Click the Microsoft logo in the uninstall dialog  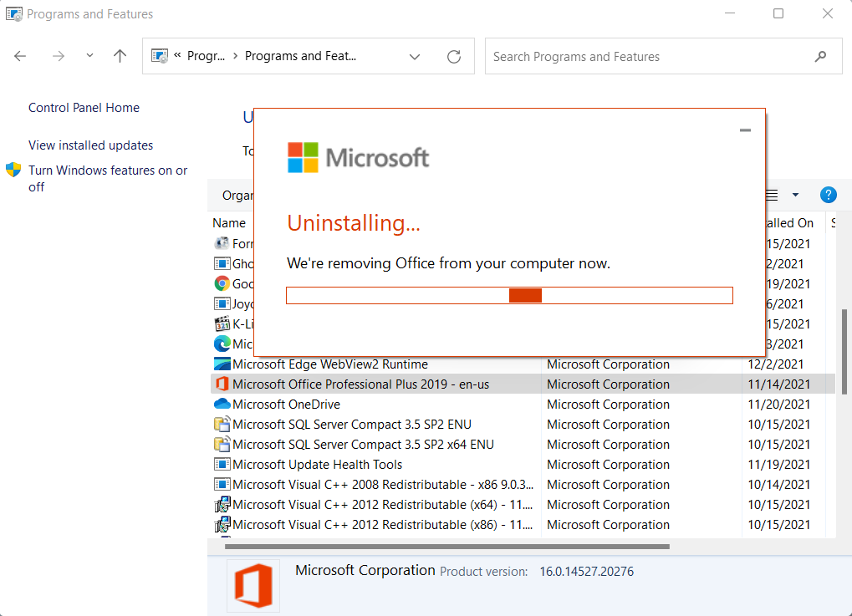(x=358, y=157)
